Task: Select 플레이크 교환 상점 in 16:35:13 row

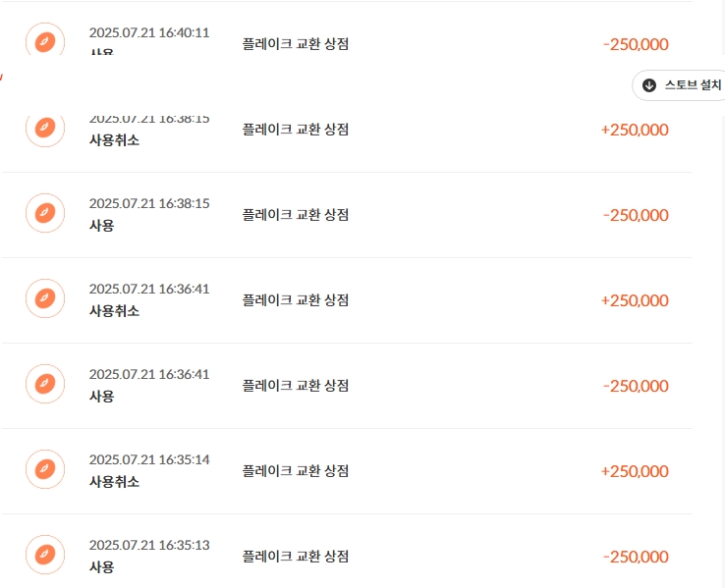Action: coord(296,557)
